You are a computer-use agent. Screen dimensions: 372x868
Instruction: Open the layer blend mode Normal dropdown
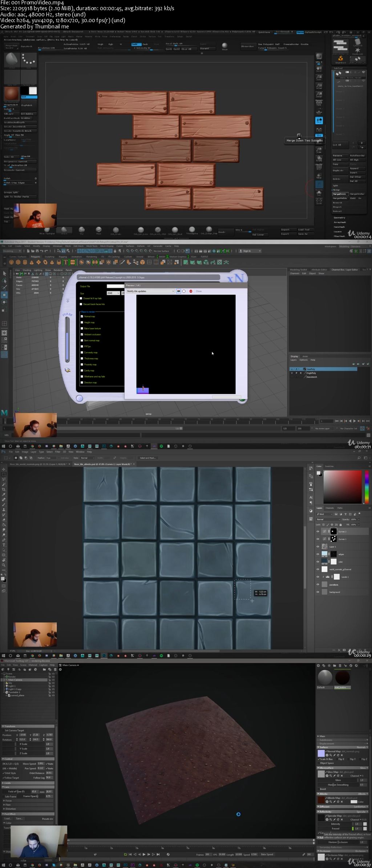(x=328, y=519)
